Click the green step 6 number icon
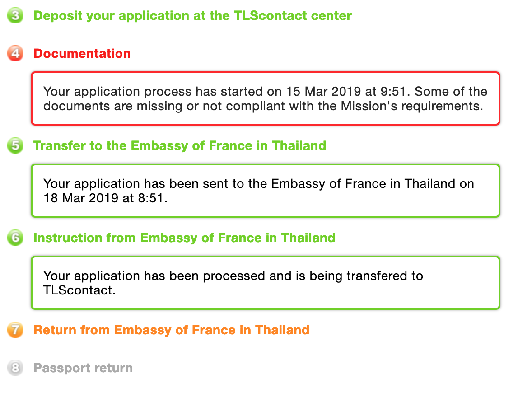The height and width of the screenshot is (402, 532). point(15,238)
